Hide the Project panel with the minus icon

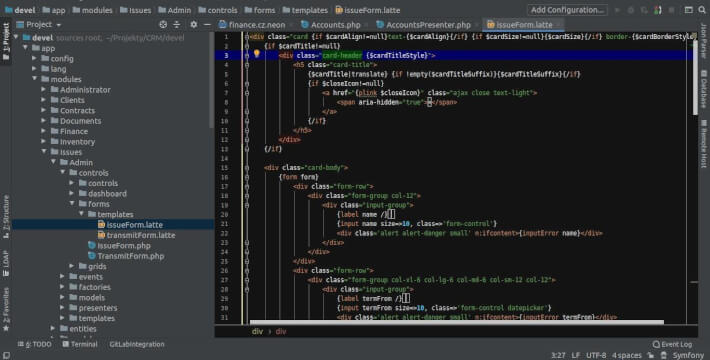pos(206,24)
